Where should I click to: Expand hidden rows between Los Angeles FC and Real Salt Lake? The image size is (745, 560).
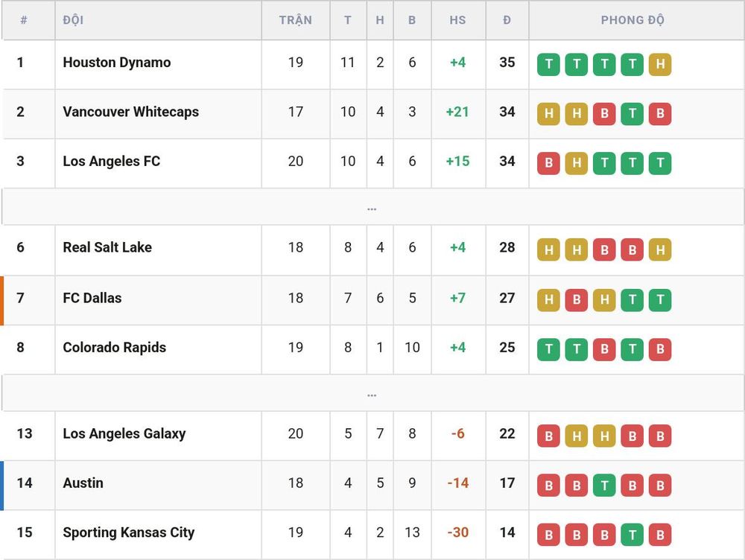coord(372,207)
